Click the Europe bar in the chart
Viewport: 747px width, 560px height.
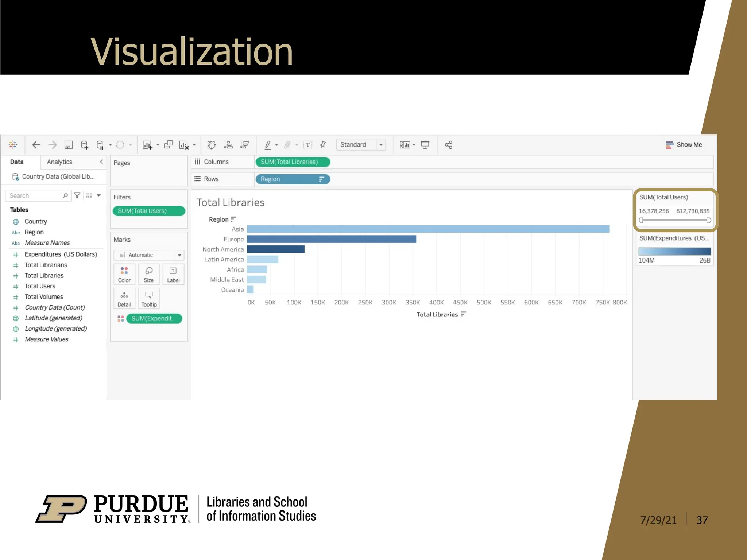pos(332,239)
